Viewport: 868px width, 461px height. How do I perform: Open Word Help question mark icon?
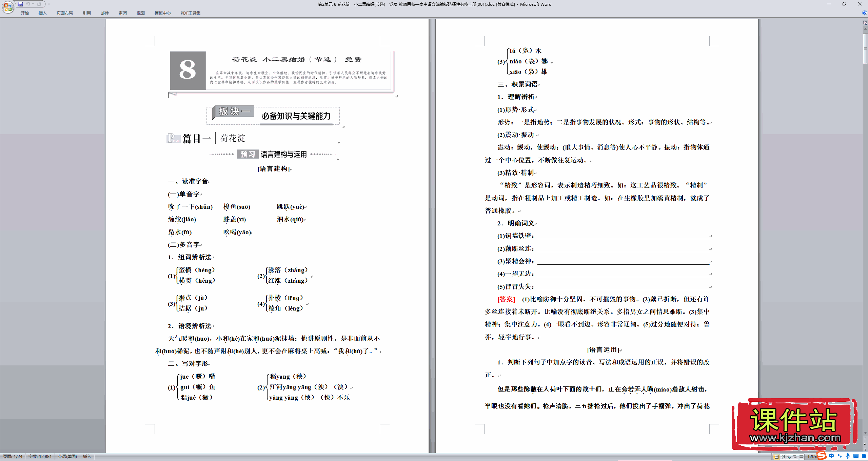click(x=865, y=13)
